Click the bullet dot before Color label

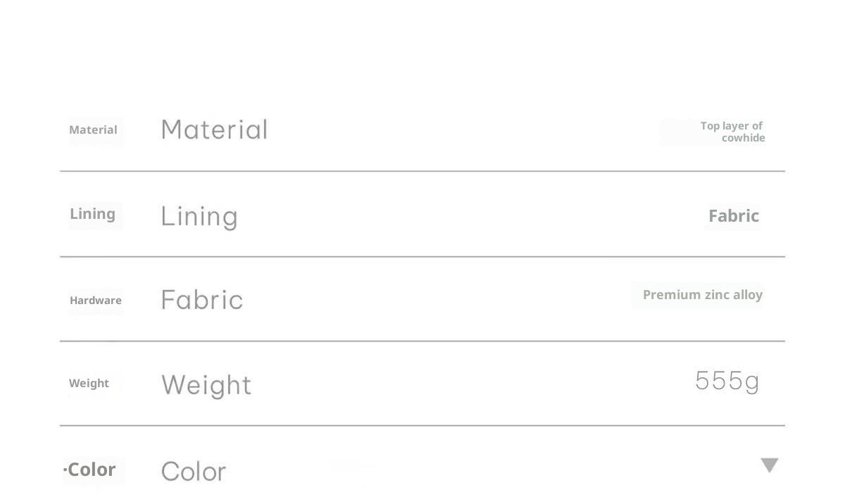click(65, 470)
